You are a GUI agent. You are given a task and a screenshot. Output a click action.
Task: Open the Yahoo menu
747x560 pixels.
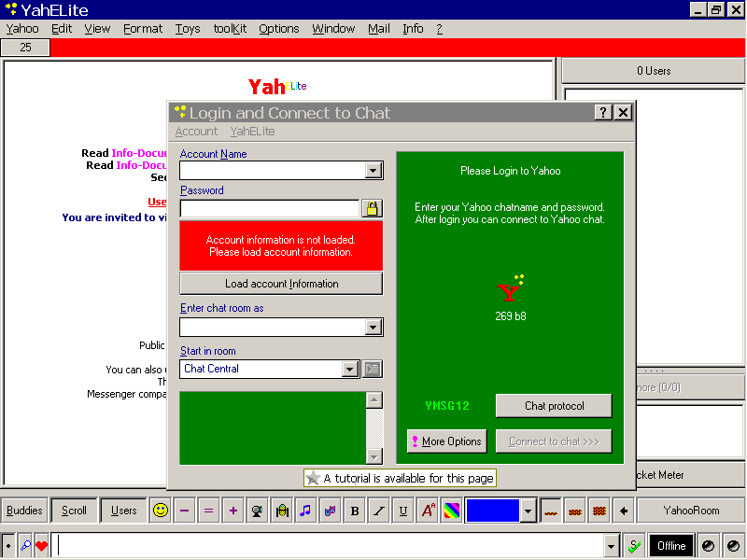click(22, 29)
